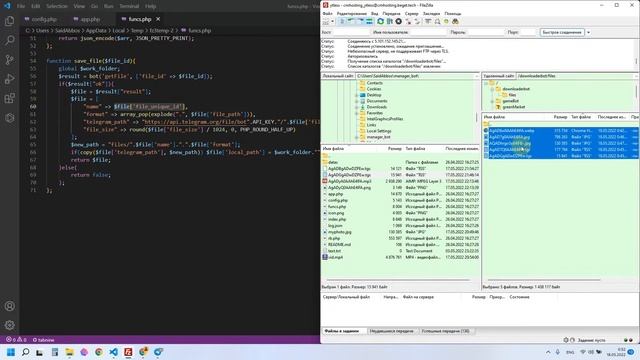
Task: Switch to the Неудавшиеся передачи queue tab
Action: click(x=391, y=331)
